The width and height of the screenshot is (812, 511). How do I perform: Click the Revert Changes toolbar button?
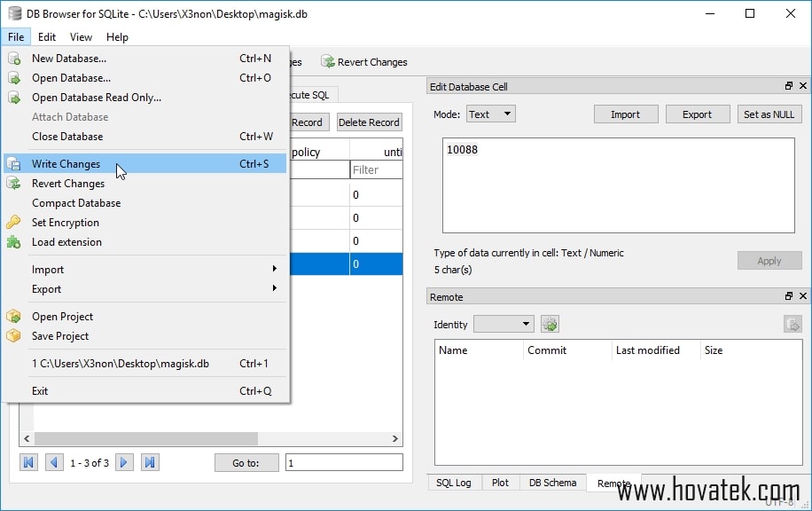[x=364, y=62]
